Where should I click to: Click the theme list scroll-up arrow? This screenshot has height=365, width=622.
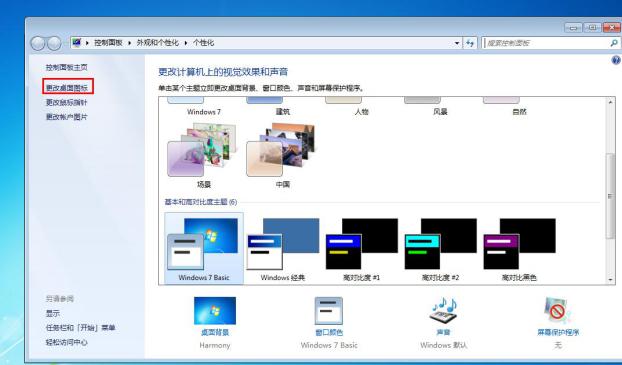click(x=610, y=102)
